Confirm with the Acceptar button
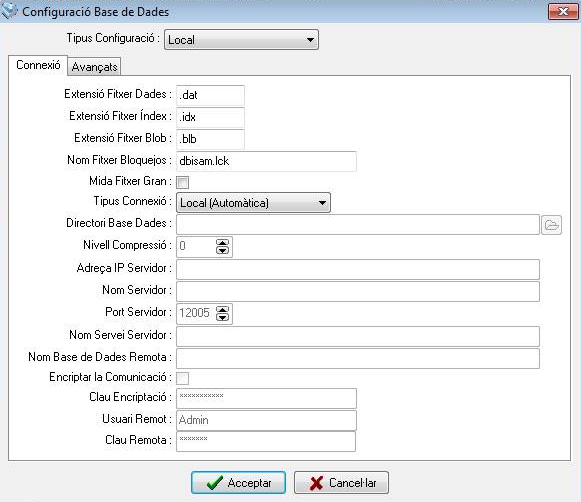The image size is (581, 502). [238, 483]
